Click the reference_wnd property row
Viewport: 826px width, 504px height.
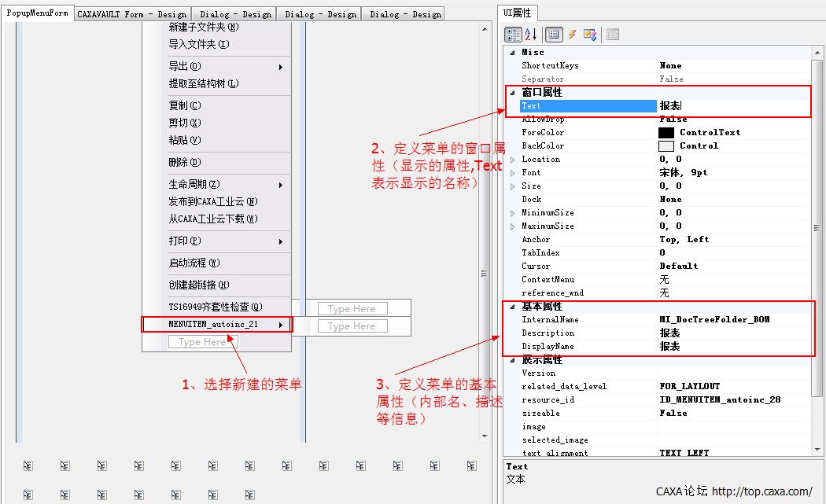[665, 292]
